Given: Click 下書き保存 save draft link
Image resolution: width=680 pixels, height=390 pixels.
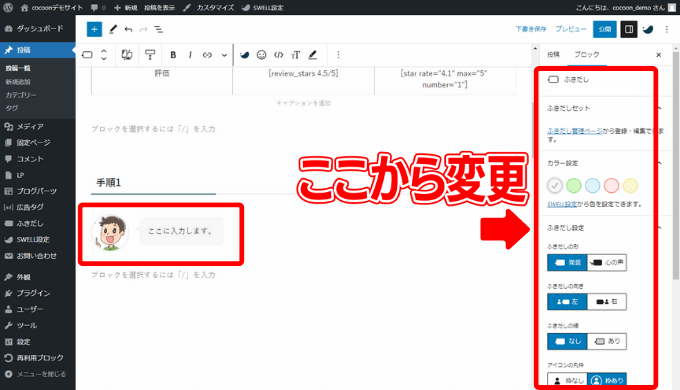Looking at the screenshot, I should [531, 29].
